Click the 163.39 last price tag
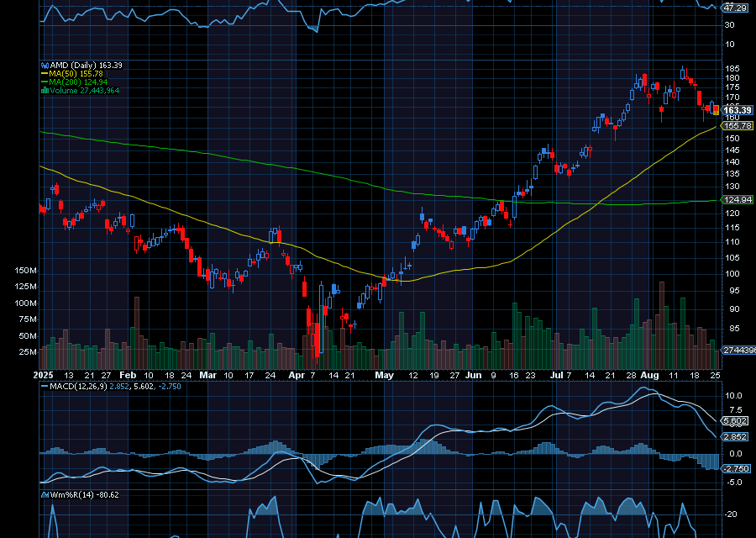Viewport: 756px width, 538px height. pyautogui.click(x=737, y=110)
